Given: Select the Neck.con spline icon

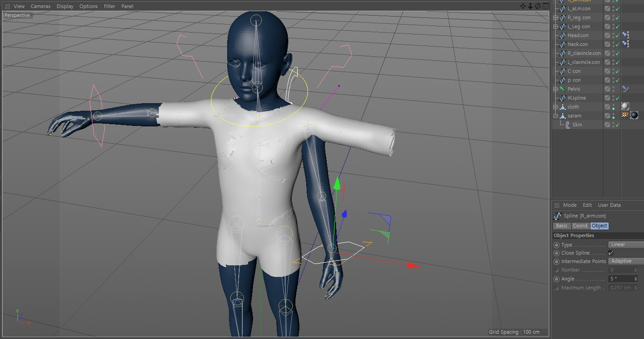Looking at the screenshot, I should coord(563,44).
